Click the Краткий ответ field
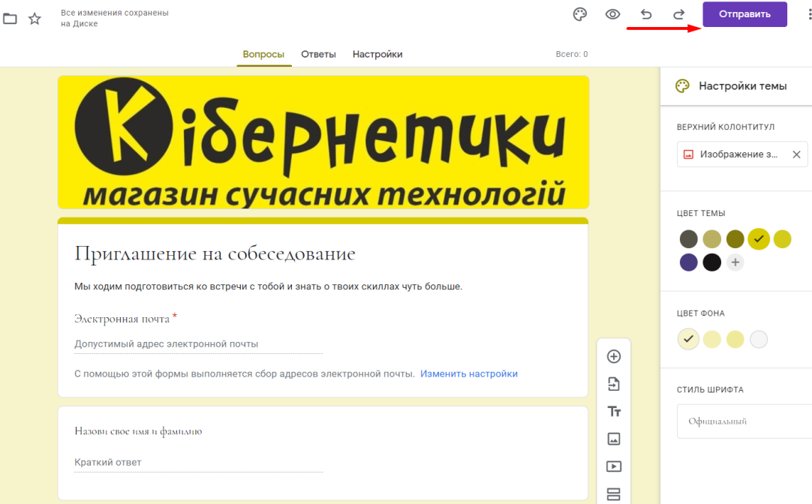 [x=198, y=463]
